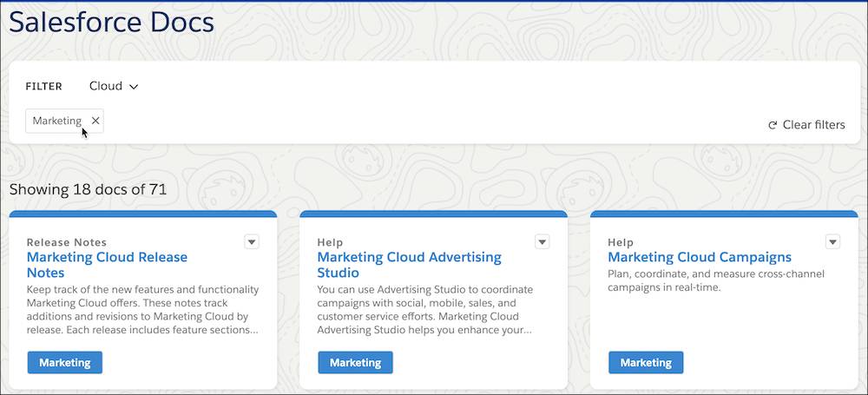Click 'Release Notes' category label on first card
The width and height of the screenshot is (868, 395).
point(67,242)
